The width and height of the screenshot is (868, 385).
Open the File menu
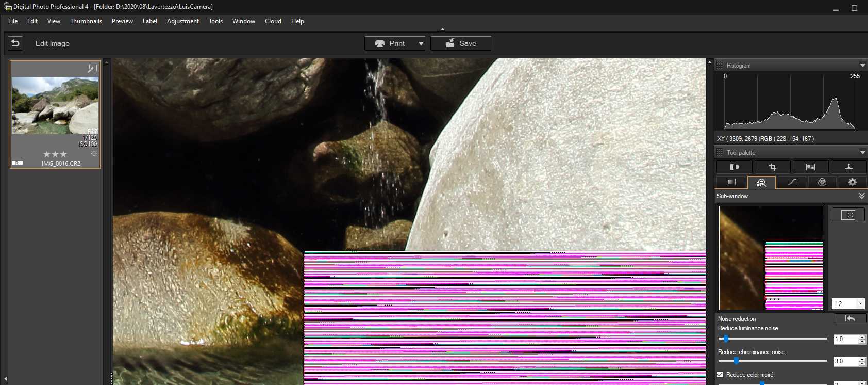(x=13, y=21)
